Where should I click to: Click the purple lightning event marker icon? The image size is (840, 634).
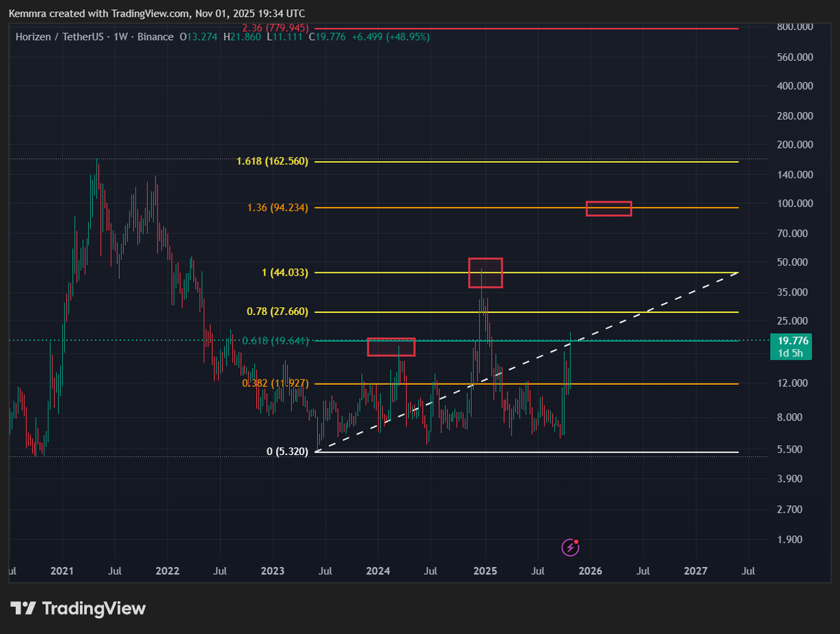(570, 547)
